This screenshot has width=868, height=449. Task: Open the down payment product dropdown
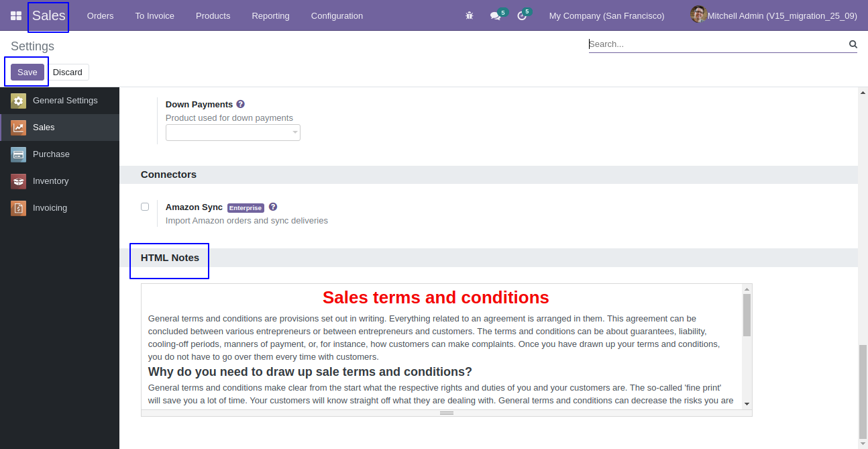(233, 133)
